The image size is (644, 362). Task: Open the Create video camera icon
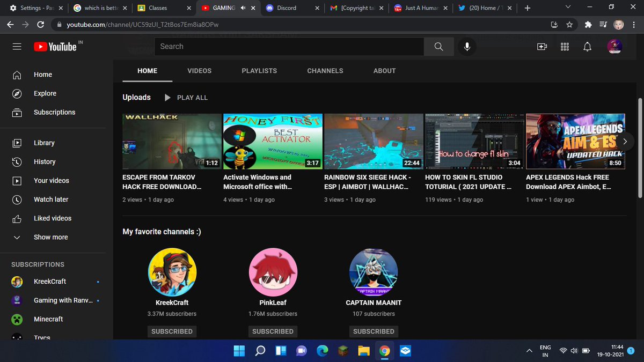tap(541, 47)
